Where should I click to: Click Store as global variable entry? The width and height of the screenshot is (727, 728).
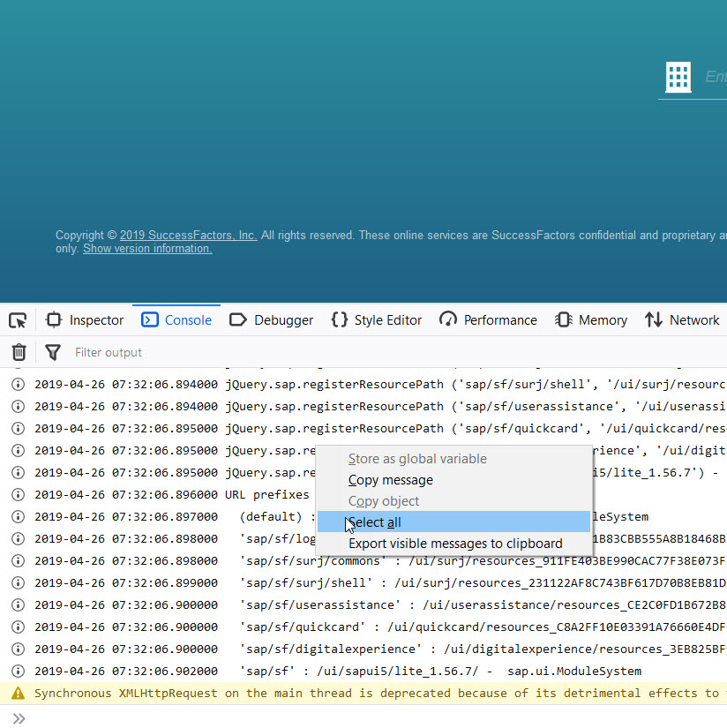pyautogui.click(x=453, y=459)
